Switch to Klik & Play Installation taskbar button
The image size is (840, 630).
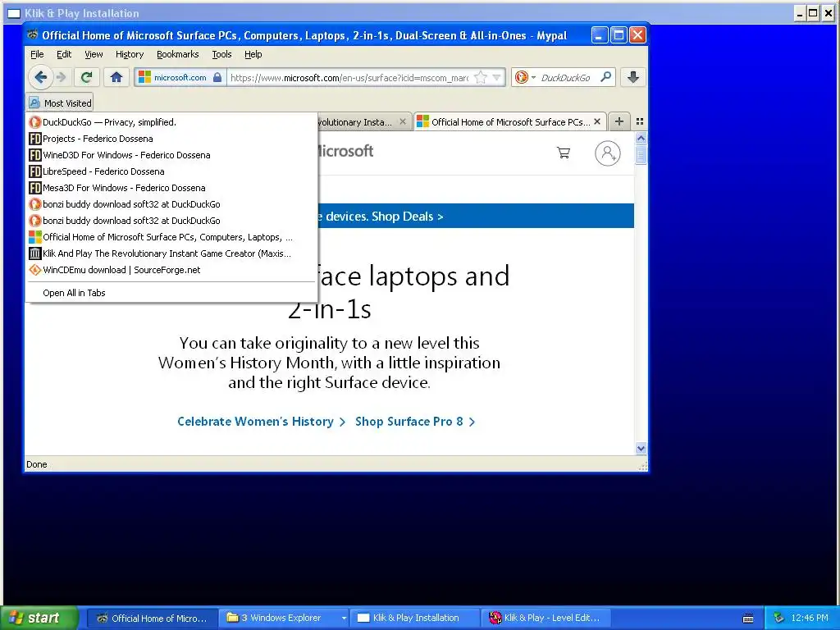(x=416, y=619)
